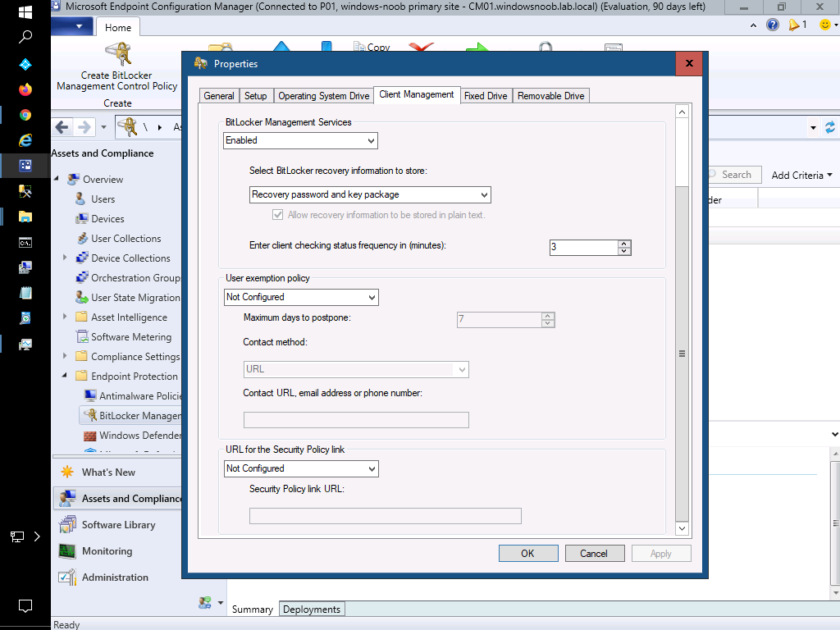Select the Summary tab in the console
The image size is (840, 630).
point(253,609)
